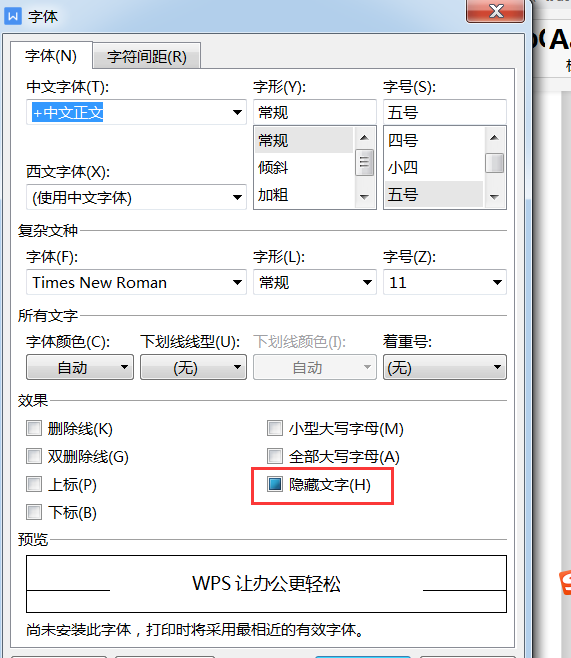Viewport: 571px width, 658px height.
Task: Open the 下划线线型(U) dropdown
Action: tap(193, 367)
